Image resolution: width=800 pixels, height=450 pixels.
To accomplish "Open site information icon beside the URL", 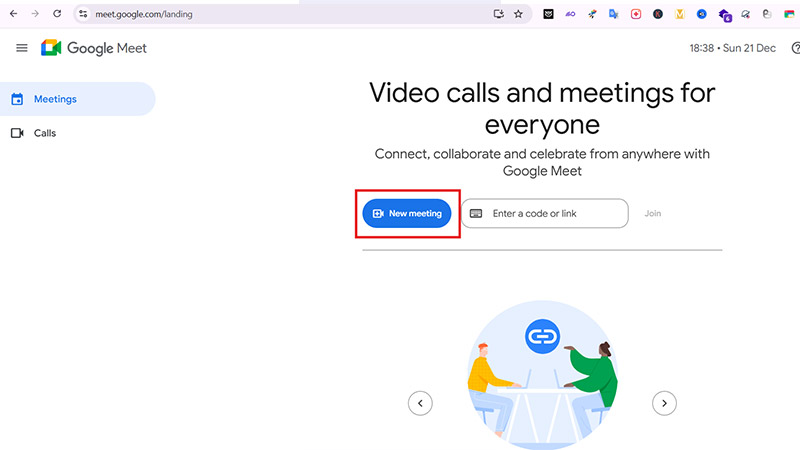I will click(x=84, y=14).
